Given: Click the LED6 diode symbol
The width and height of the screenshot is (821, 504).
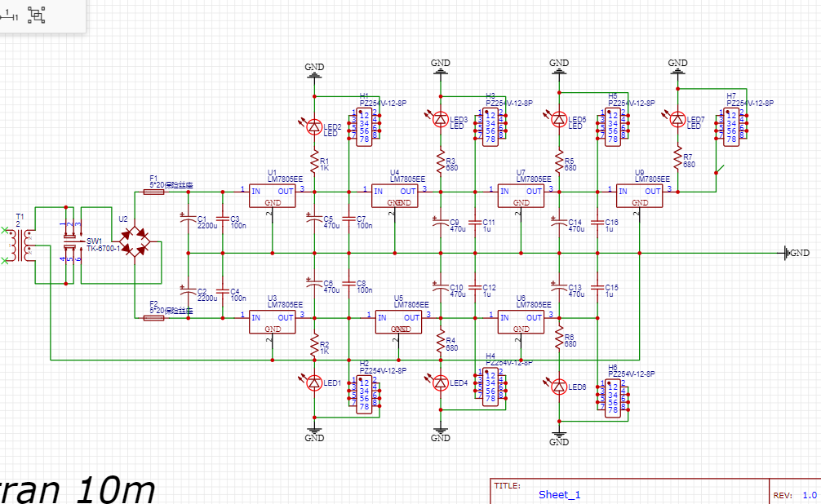Looking at the screenshot, I should pos(559,386).
